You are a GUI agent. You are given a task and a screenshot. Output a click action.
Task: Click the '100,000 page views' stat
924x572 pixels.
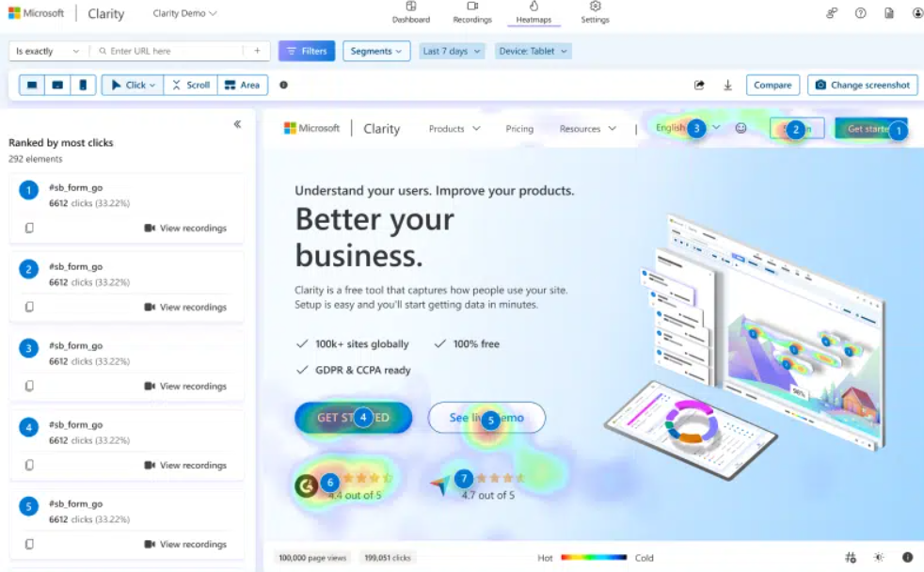[312, 557]
